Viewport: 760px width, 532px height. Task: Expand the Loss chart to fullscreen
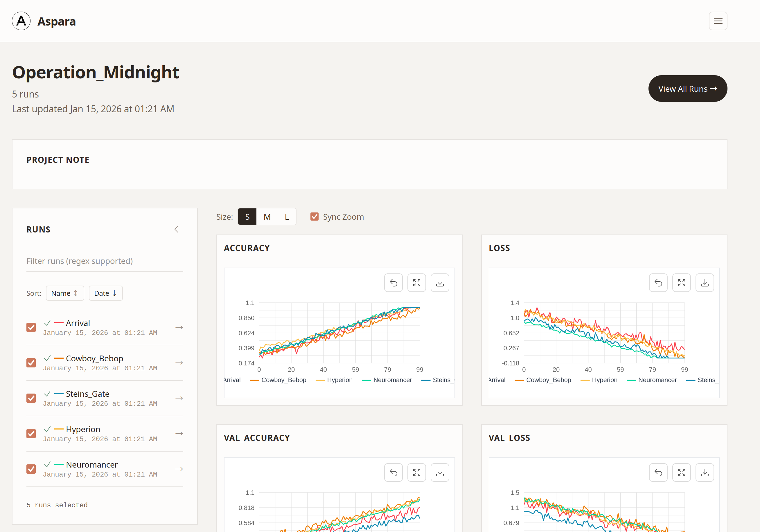click(682, 282)
